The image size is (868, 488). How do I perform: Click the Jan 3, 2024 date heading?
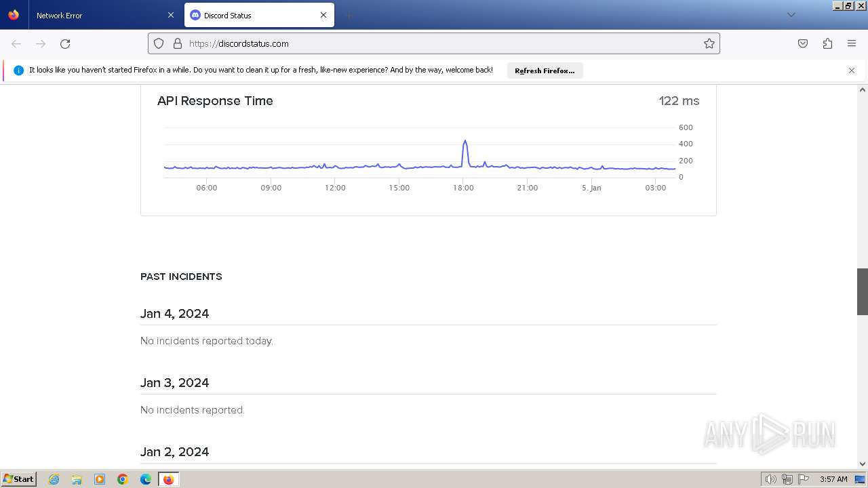pos(174,383)
